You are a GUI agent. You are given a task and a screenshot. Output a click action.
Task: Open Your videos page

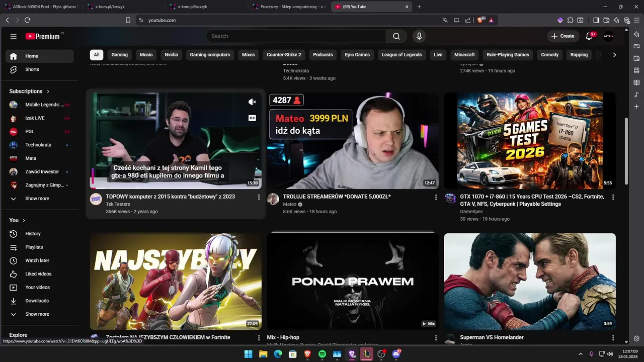(x=39, y=287)
